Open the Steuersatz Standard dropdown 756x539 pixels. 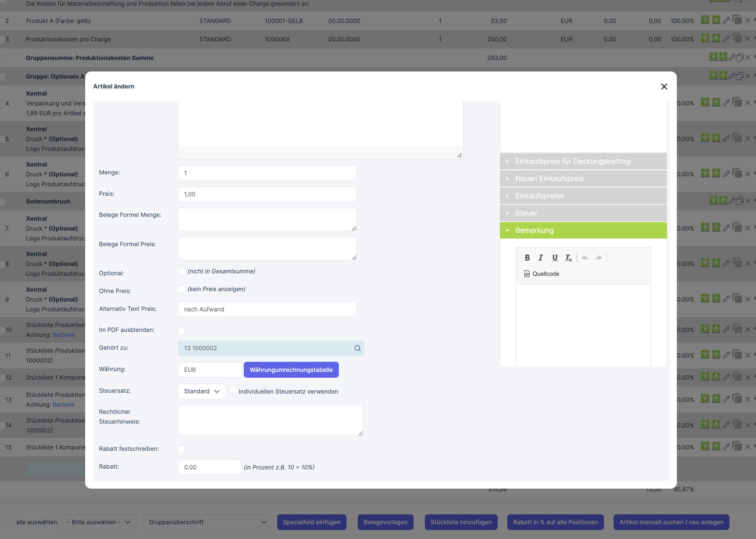pos(202,391)
